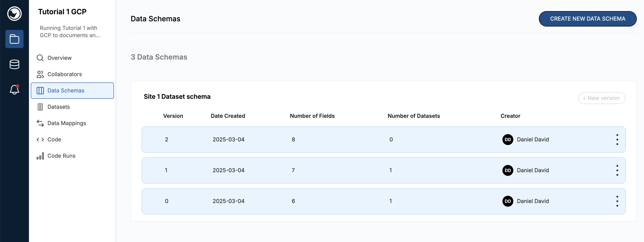The height and width of the screenshot is (242, 644).
Task: Click the Data Schemas columns icon
Action: click(x=40, y=90)
